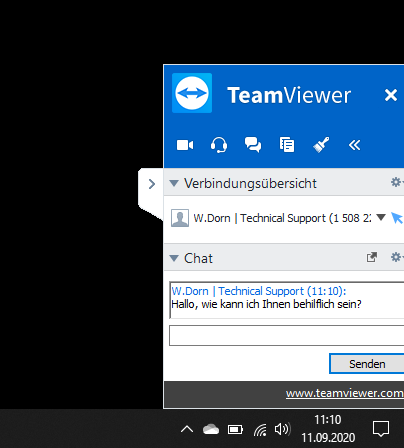Open audio via the headset icon
404x448 pixels.
click(219, 145)
